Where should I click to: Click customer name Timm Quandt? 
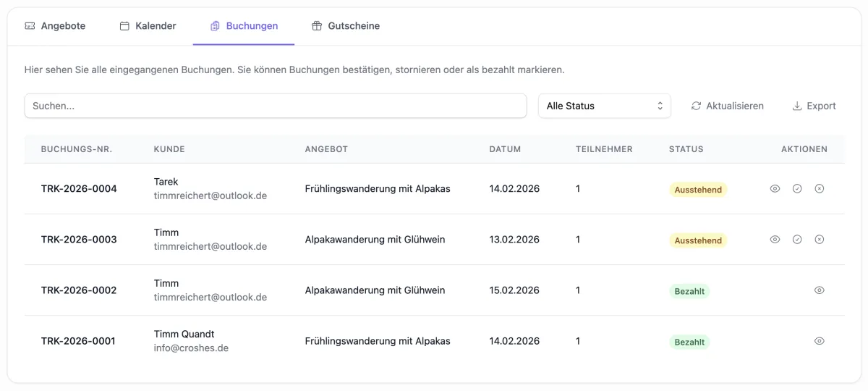tap(184, 334)
